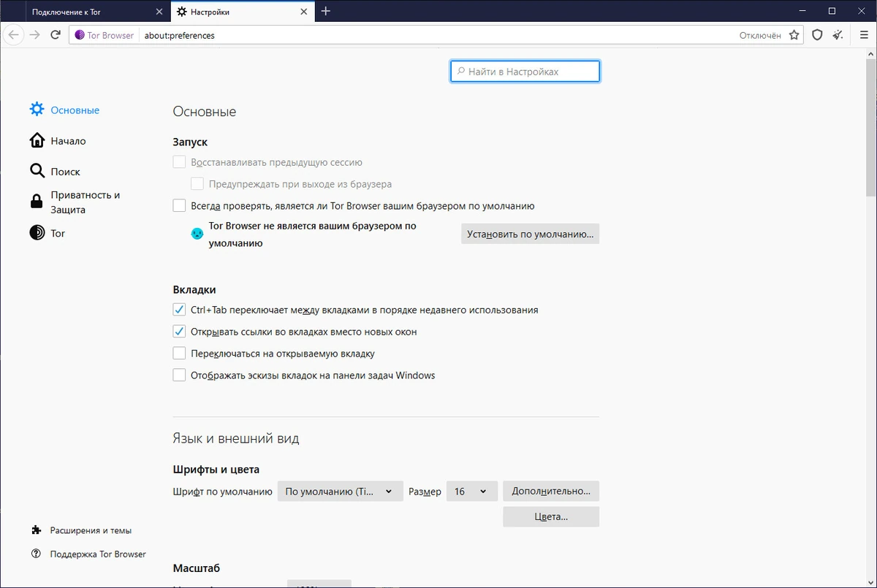
Task: Click the question mark support icon
Action: [37, 554]
